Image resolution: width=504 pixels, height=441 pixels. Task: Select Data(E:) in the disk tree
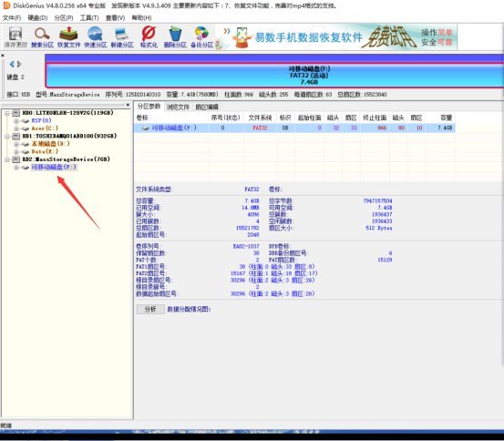pos(45,151)
